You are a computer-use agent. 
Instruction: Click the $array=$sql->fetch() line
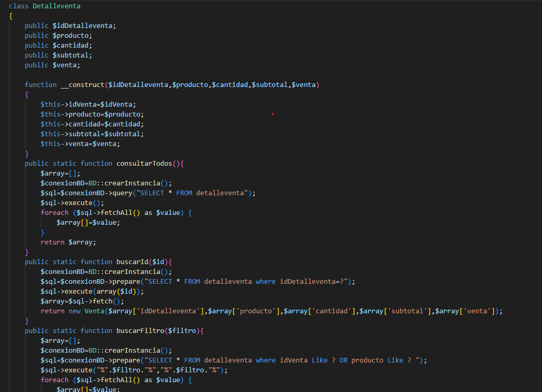tap(82, 301)
